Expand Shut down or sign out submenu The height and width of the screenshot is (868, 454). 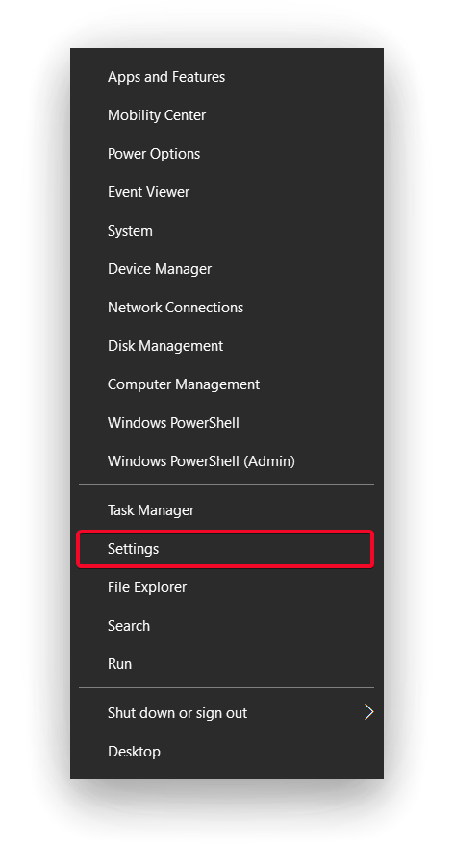[226, 713]
